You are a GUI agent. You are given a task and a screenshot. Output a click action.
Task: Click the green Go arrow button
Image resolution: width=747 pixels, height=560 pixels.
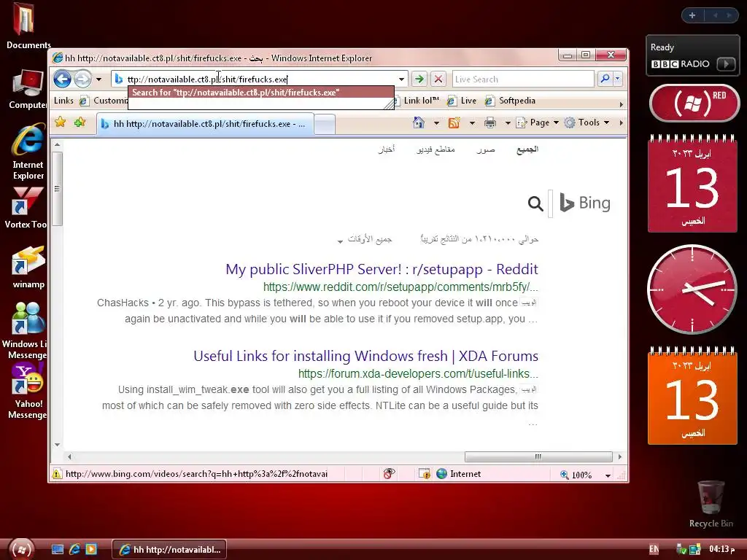tap(419, 79)
